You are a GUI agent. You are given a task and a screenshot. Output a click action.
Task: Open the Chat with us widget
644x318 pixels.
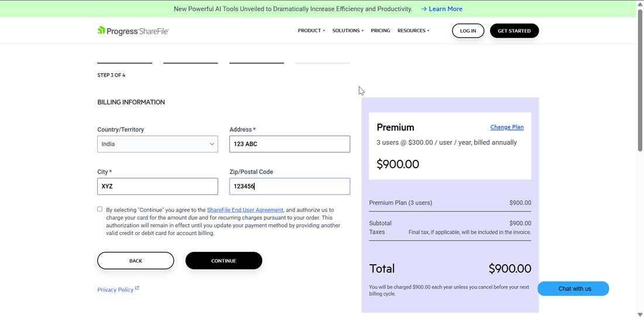(574, 289)
